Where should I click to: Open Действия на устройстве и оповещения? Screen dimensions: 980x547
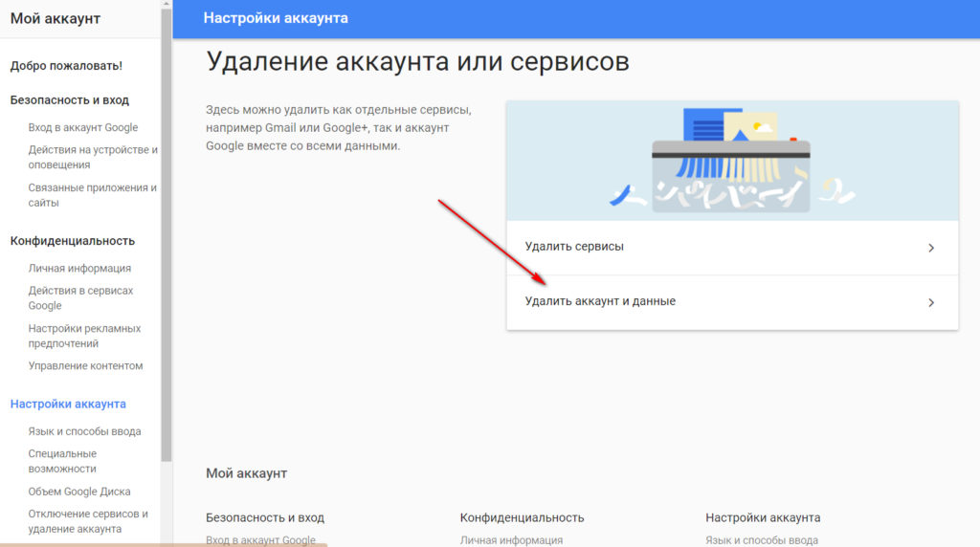(93, 158)
